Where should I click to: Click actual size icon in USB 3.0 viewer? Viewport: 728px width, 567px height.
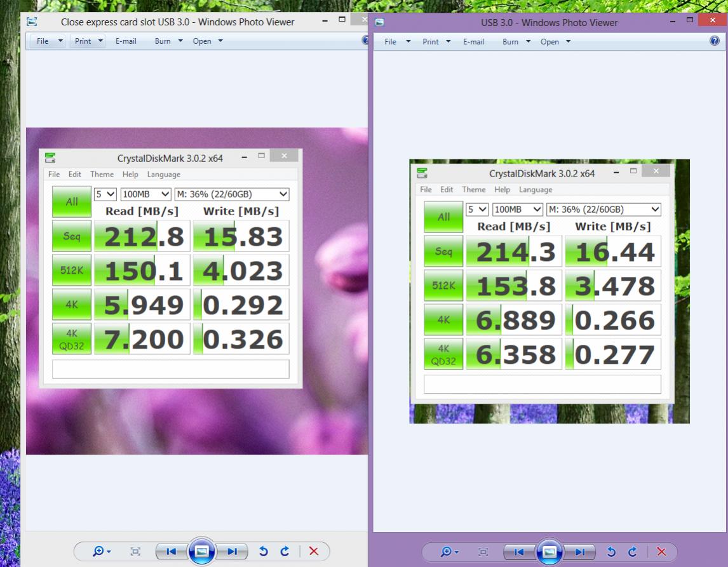tap(483, 552)
